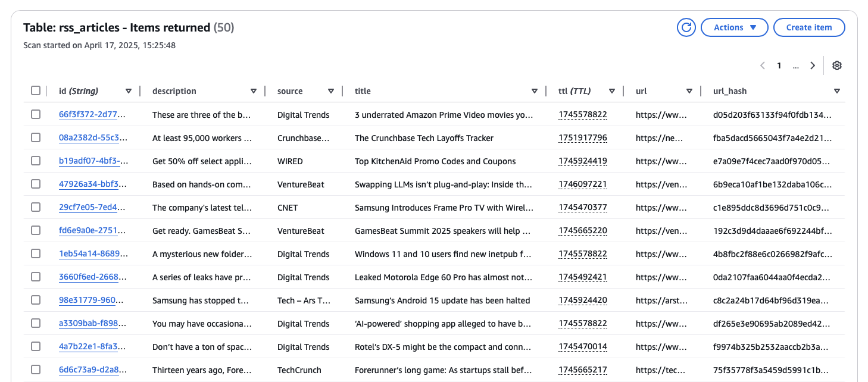Click title 'Samsung's Android 15 update has been halted'

pos(442,300)
